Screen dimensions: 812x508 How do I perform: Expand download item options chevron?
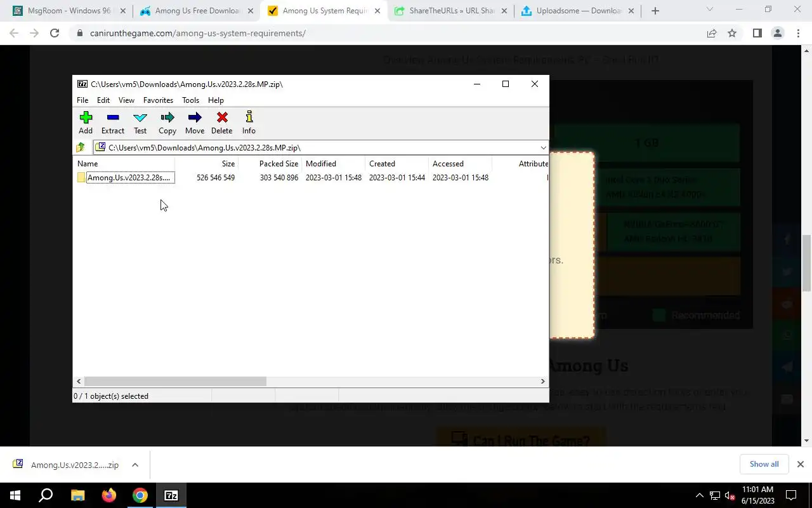coord(135,465)
